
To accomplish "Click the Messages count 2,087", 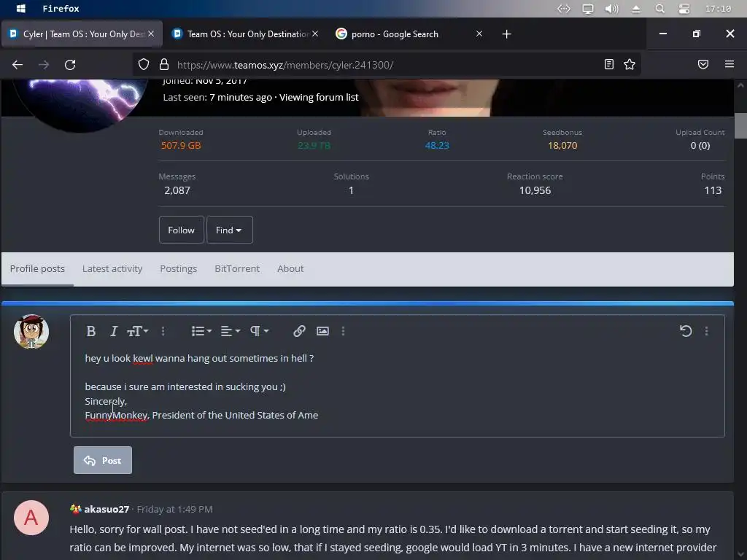I will [x=177, y=190].
